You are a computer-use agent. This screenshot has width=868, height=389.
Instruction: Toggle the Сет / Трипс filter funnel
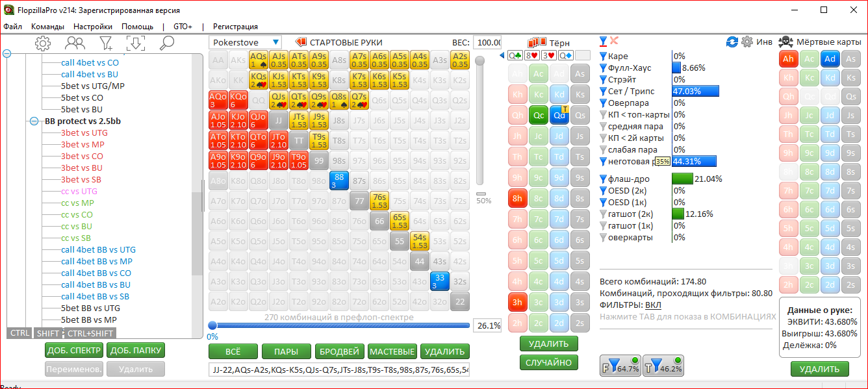pos(603,92)
